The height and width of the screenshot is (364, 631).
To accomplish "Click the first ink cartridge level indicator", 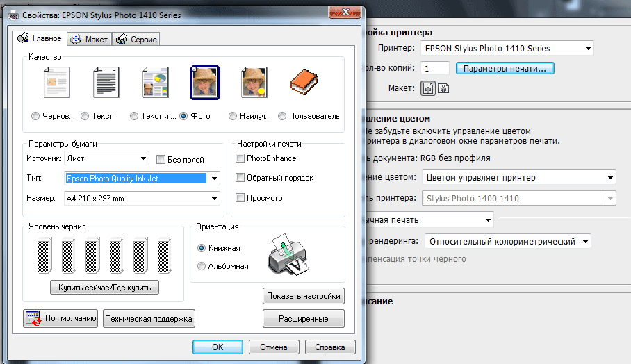I will (x=44, y=255).
